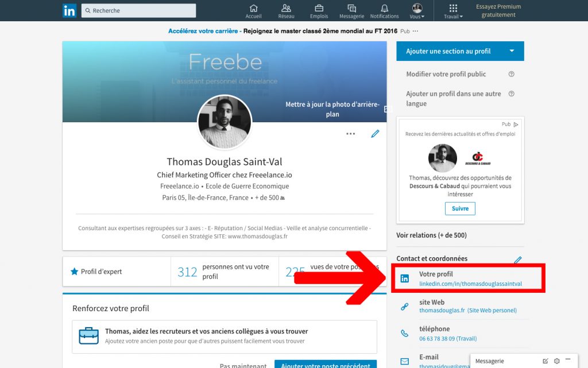Screen dimensions: 588x368
Task: Open the Vous profile menu
Action: click(417, 11)
